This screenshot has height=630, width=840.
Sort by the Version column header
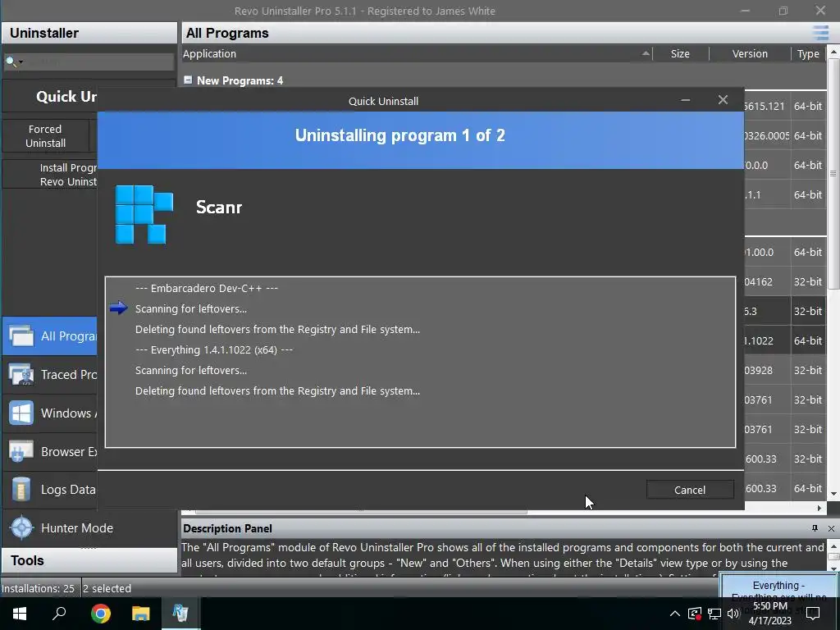pyautogui.click(x=750, y=53)
